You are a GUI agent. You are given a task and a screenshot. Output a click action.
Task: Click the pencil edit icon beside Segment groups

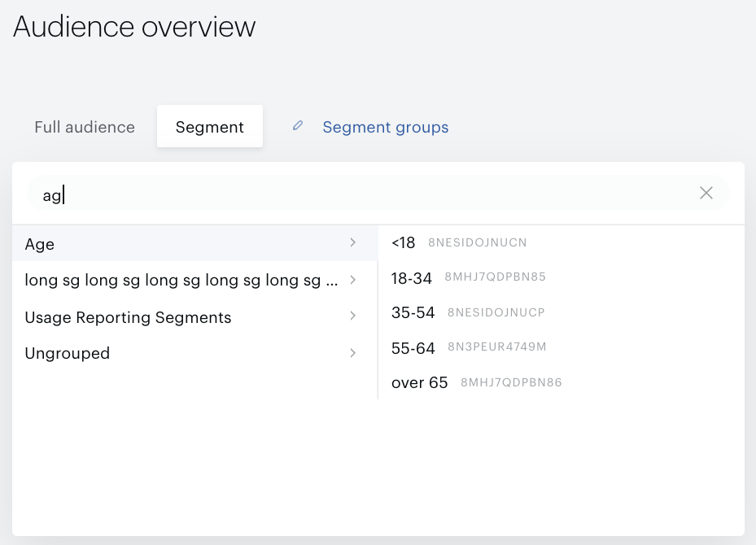(298, 126)
